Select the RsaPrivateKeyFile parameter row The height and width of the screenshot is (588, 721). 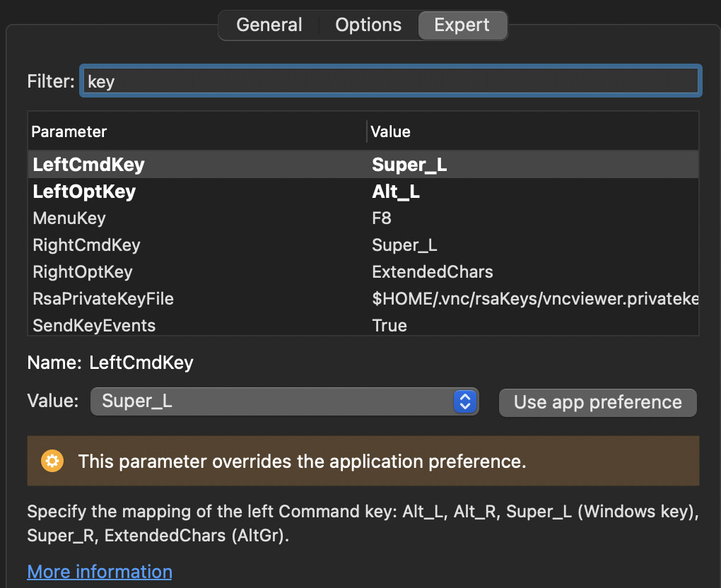coord(103,299)
